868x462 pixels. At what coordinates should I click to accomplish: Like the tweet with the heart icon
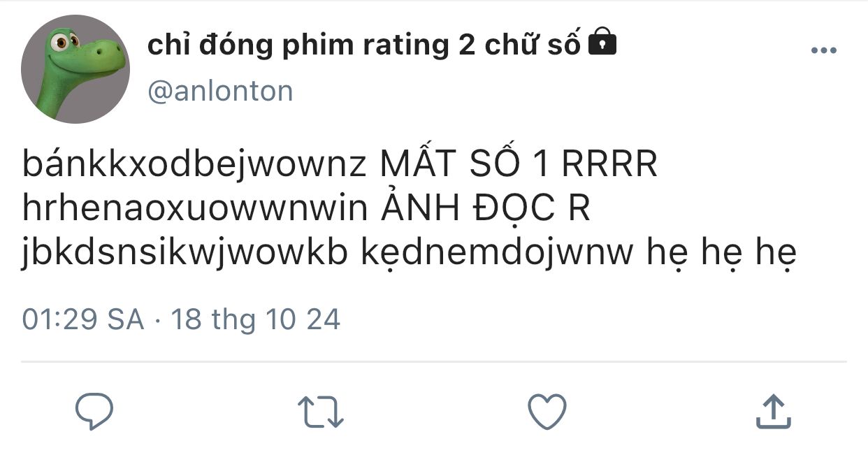[x=547, y=411]
